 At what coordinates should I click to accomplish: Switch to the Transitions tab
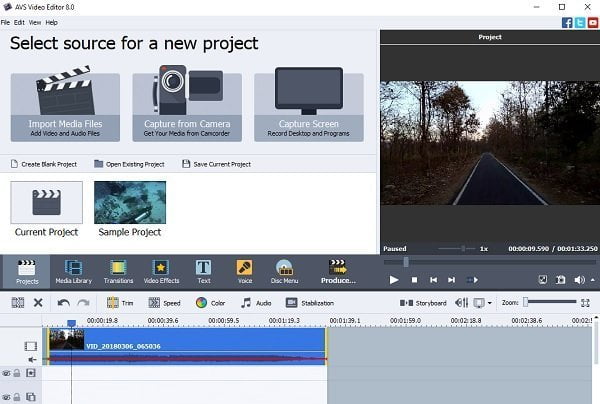(x=118, y=272)
